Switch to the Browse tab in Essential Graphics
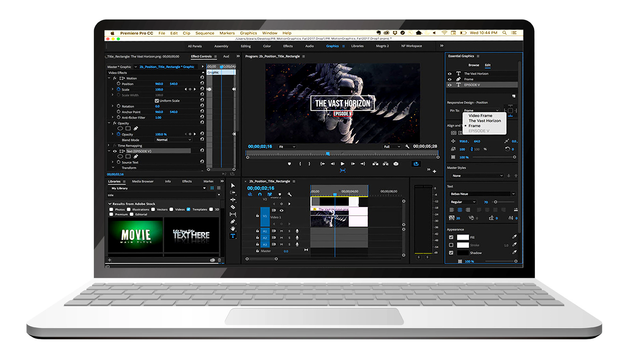The image size is (631, 364). [x=474, y=65]
